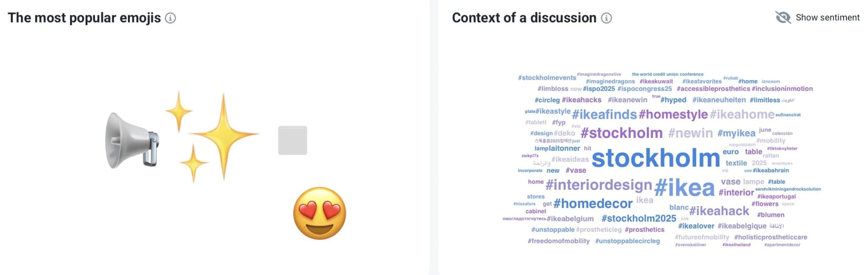Click the heart-eyes emoji

tap(321, 213)
